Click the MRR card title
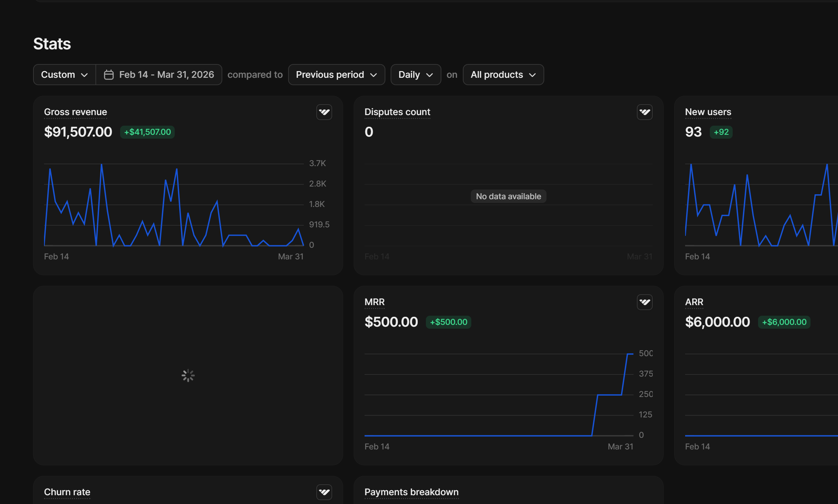838x504 pixels. click(374, 302)
